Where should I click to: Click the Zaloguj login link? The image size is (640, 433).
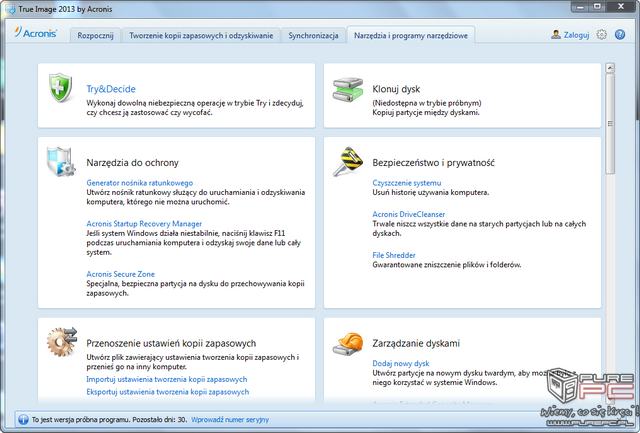coord(576,35)
